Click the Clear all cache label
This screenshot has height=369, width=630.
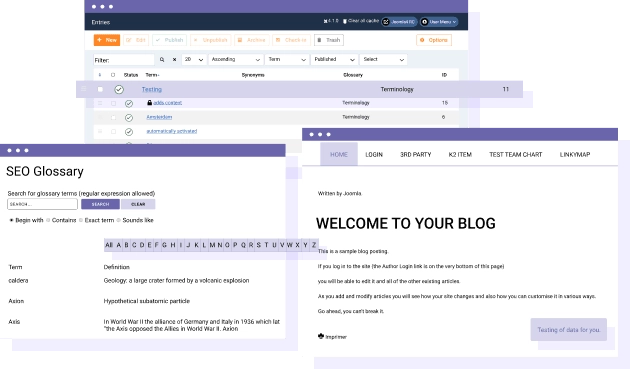[363, 20]
